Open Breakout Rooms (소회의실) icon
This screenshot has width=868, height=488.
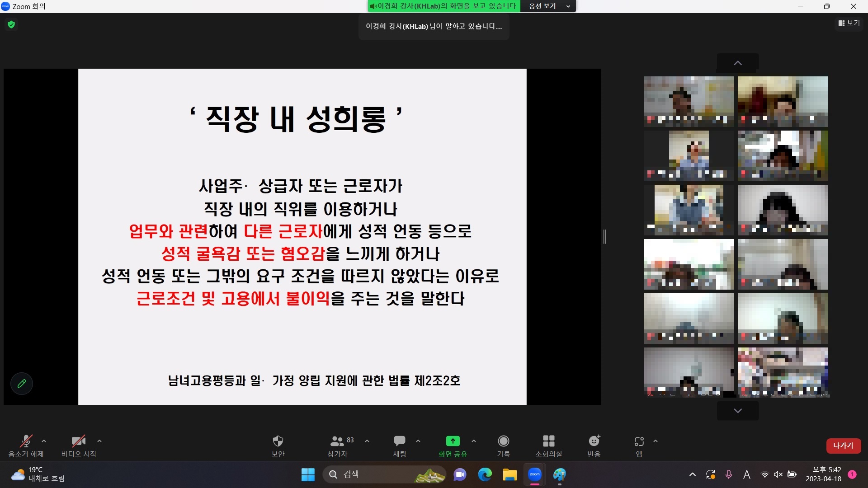point(548,441)
